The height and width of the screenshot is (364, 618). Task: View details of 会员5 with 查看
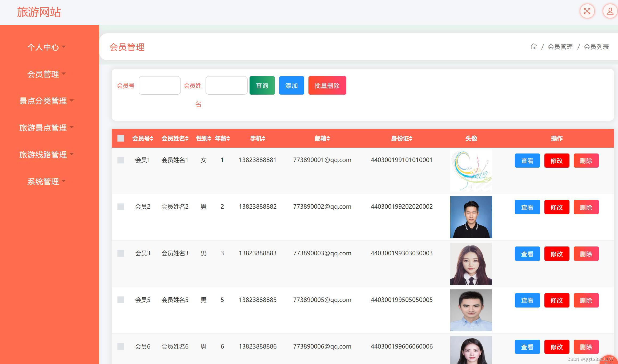pyautogui.click(x=527, y=300)
